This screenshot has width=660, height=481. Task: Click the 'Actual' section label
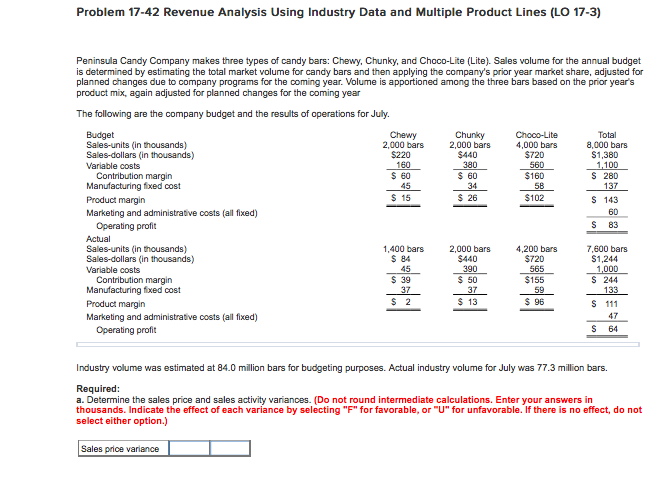tap(98, 239)
